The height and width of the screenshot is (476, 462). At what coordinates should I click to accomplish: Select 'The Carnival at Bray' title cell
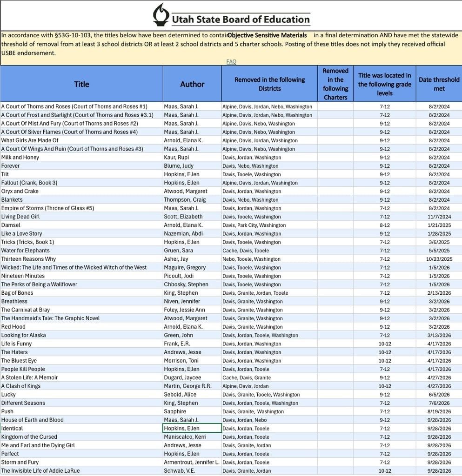point(81,310)
